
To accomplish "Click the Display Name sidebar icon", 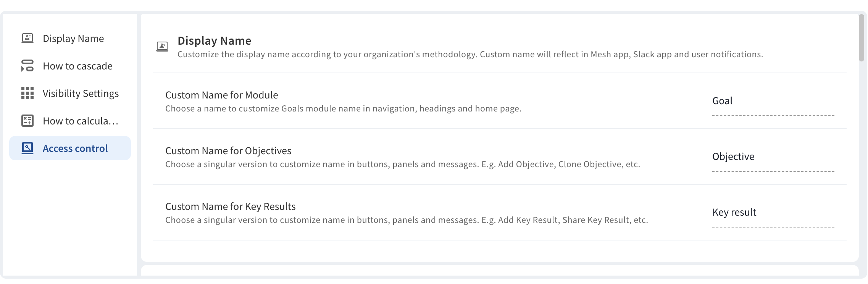I will point(27,38).
